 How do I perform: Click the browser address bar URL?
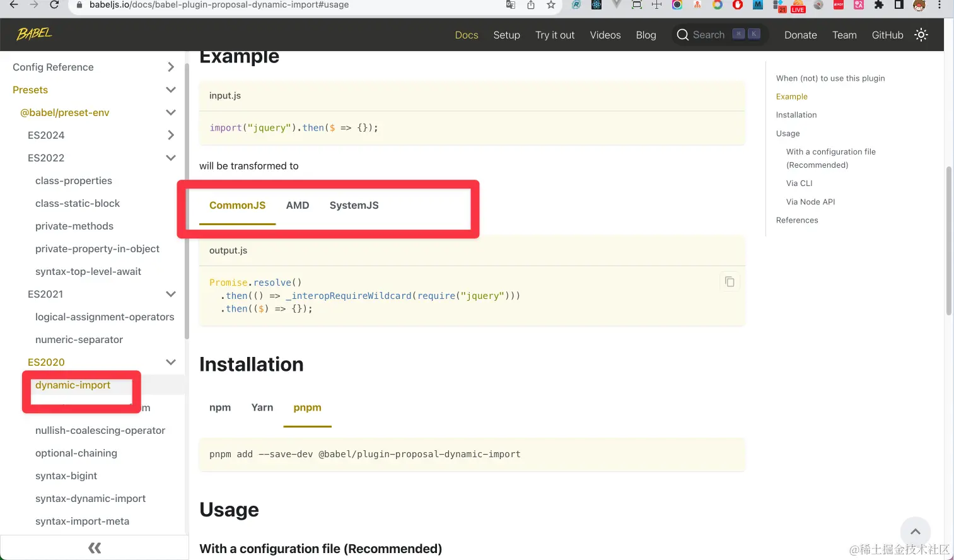tap(219, 4)
